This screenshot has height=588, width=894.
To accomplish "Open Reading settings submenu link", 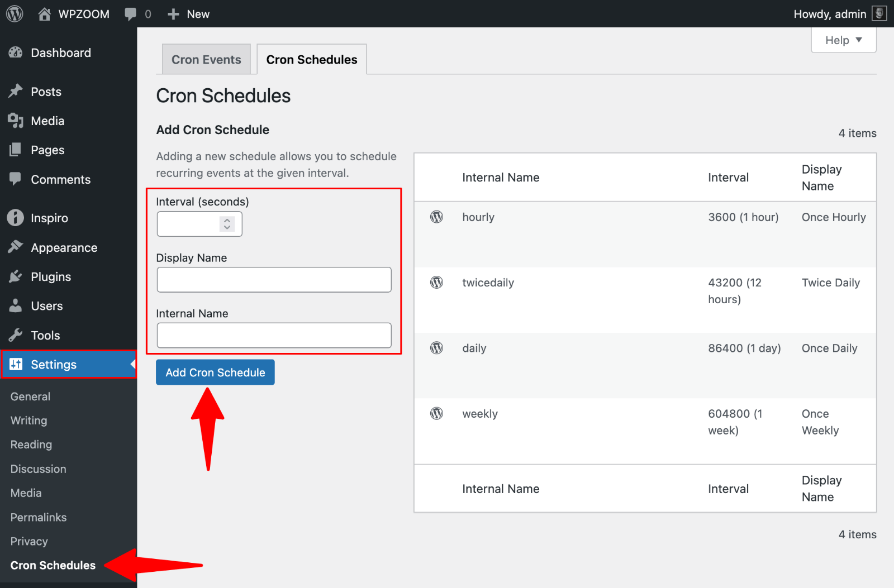I will click(31, 444).
